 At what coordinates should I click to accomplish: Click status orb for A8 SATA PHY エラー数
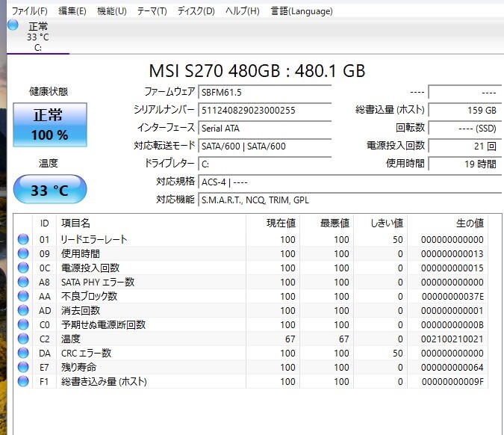[x=23, y=282]
